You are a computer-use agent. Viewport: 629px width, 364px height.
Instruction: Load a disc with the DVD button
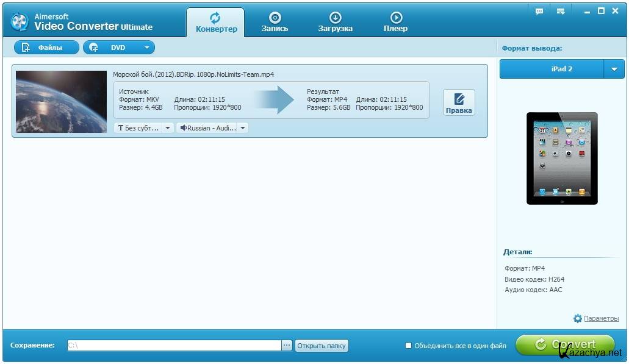pos(112,48)
